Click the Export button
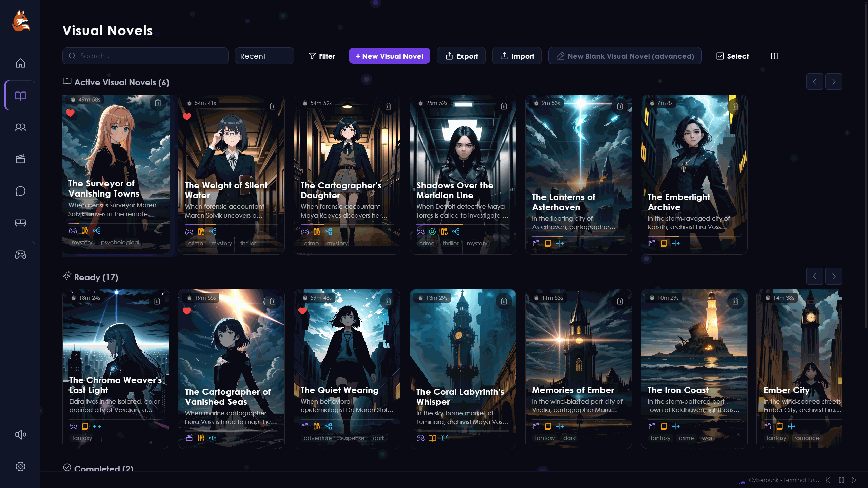868x488 pixels. (461, 56)
